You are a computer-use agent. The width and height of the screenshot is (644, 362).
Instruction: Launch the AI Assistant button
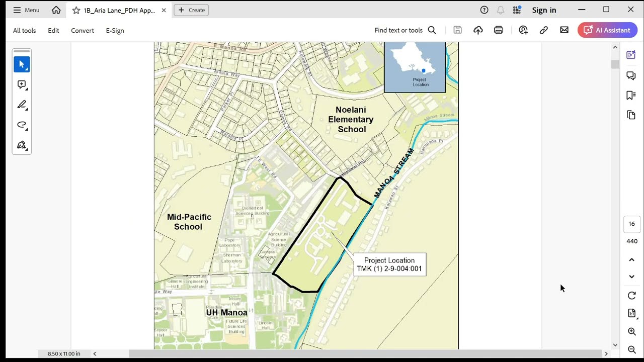[x=607, y=30]
